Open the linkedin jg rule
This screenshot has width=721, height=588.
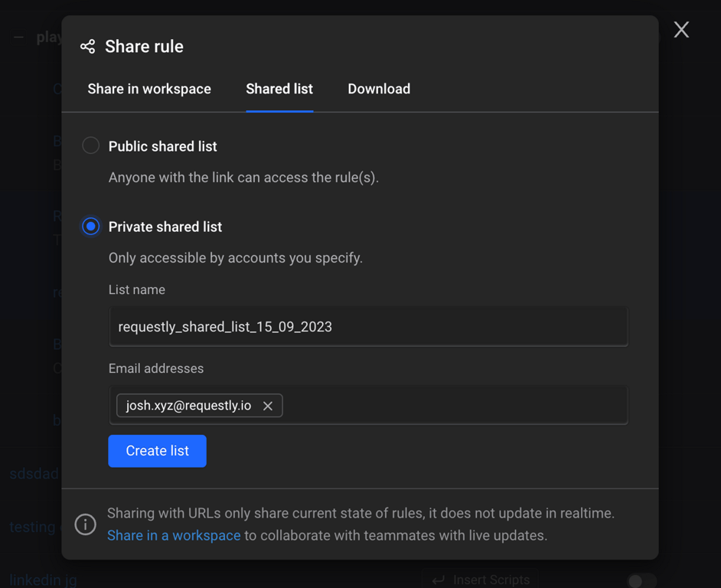(x=43, y=580)
